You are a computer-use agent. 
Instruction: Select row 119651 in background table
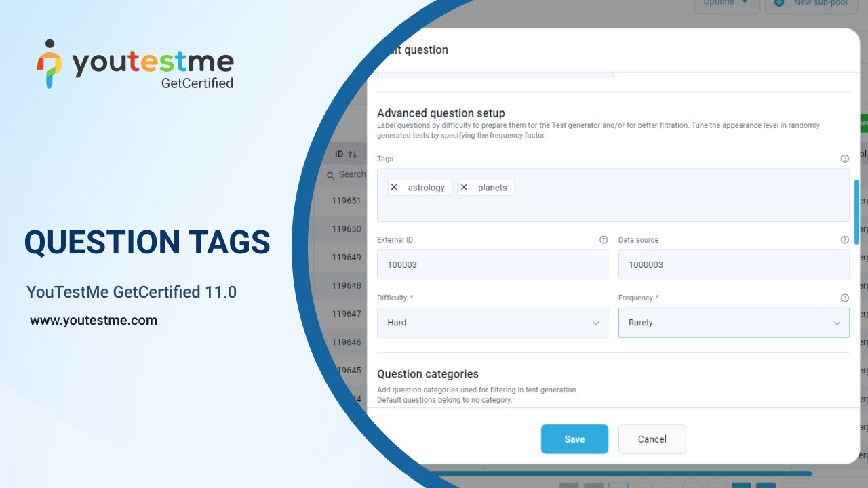tap(346, 201)
